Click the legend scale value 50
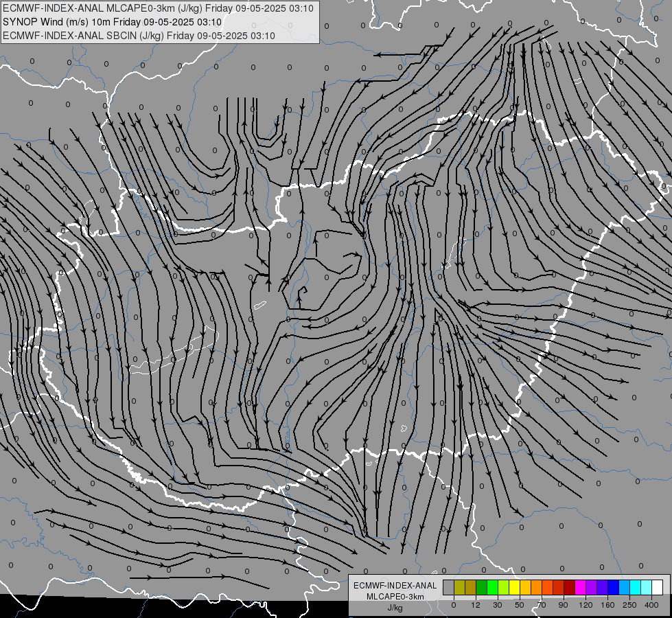This screenshot has height=618, width=672. (520, 605)
